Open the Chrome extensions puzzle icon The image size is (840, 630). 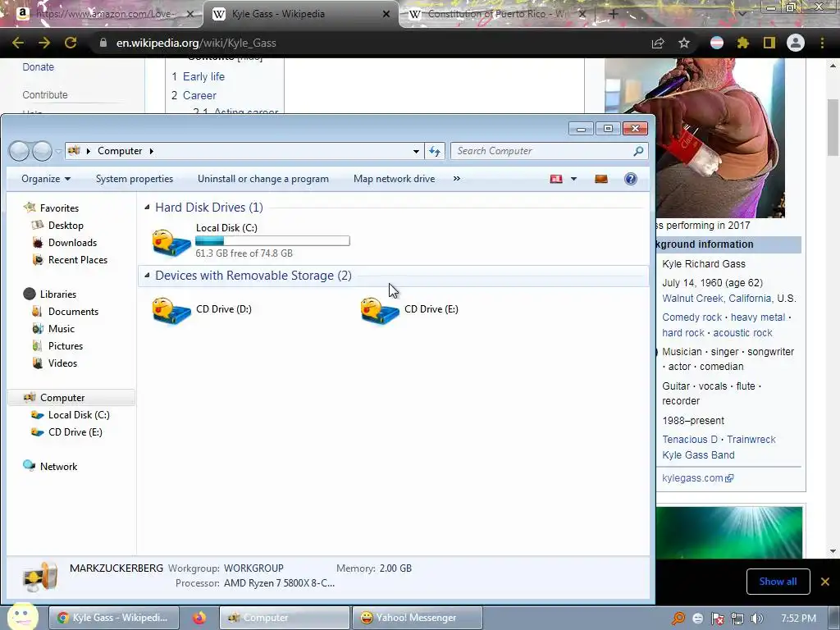point(742,43)
